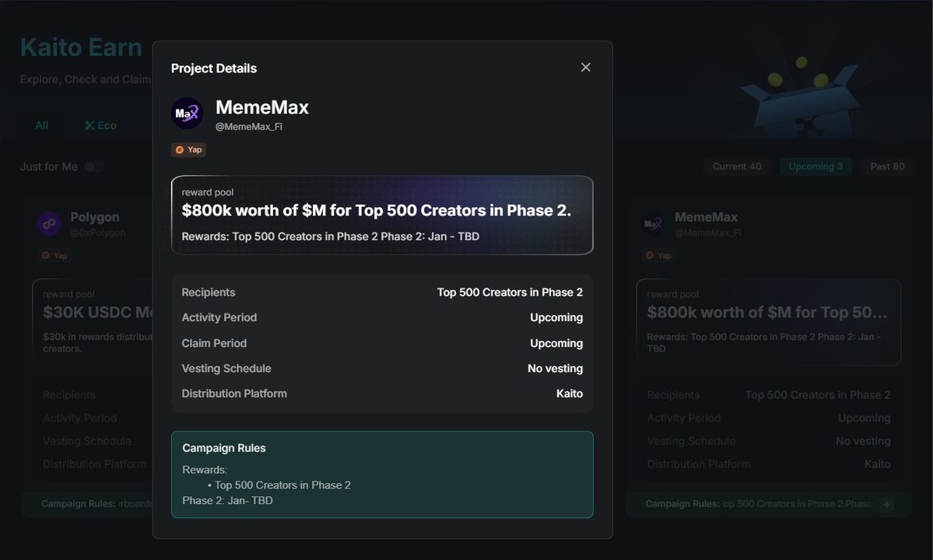This screenshot has width=933, height=560.
Task: Click the Yap badge in the dialog
Action: click(x=188, y=150)
